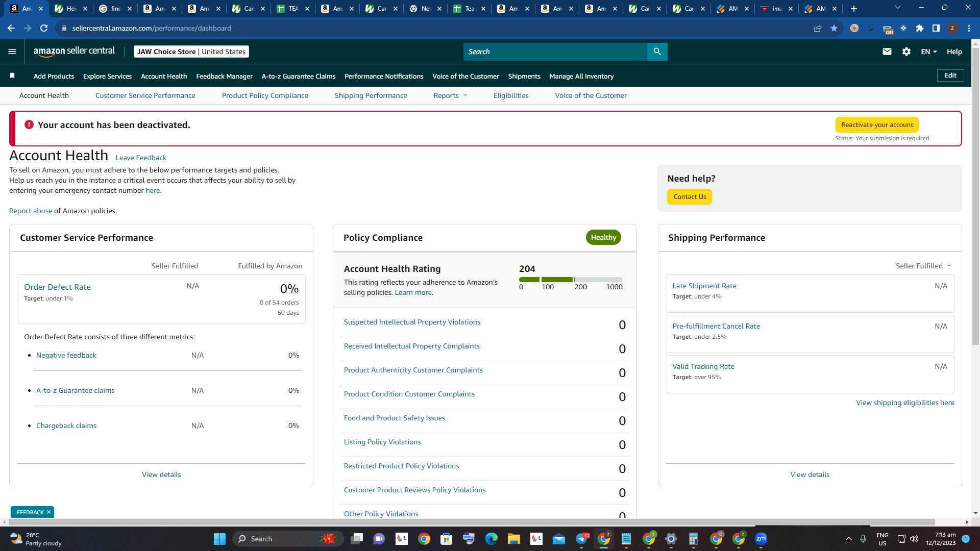Viewport: 980px width, 551px height.
Task: Click the bookmark flag icon in favorites bar
Action: click(12, 76)
